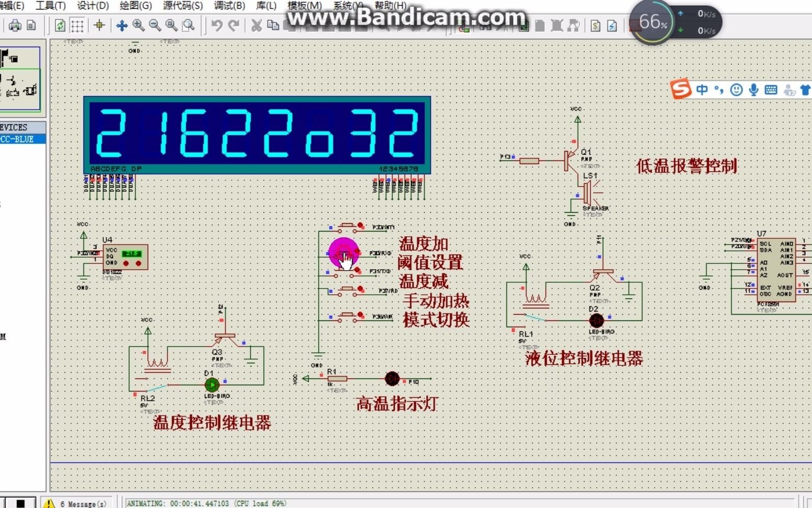Screen dimensions: 812x508
Task: Select the RL2 relay component
Action: tap(156, 375)
